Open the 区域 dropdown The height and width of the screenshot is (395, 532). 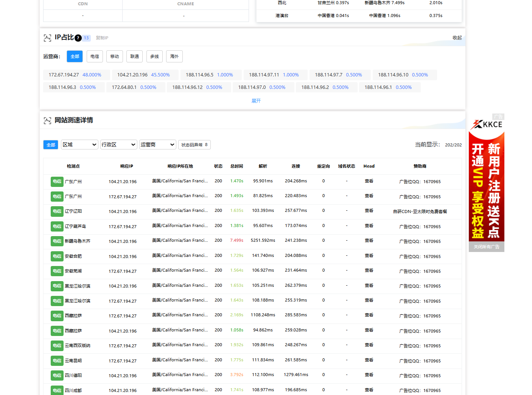tap(79, 145)
